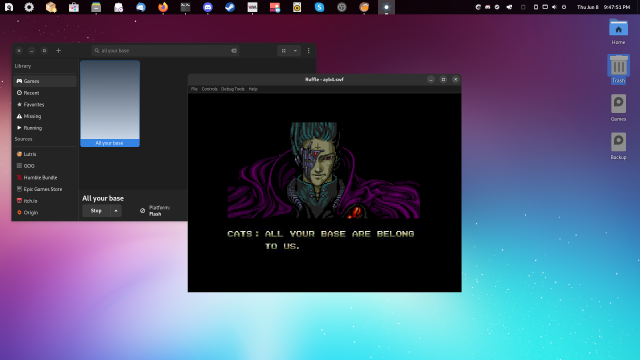Click the add game plus button in Lutris
This screenshot has width=640, height=360.
tap(58, 51)
